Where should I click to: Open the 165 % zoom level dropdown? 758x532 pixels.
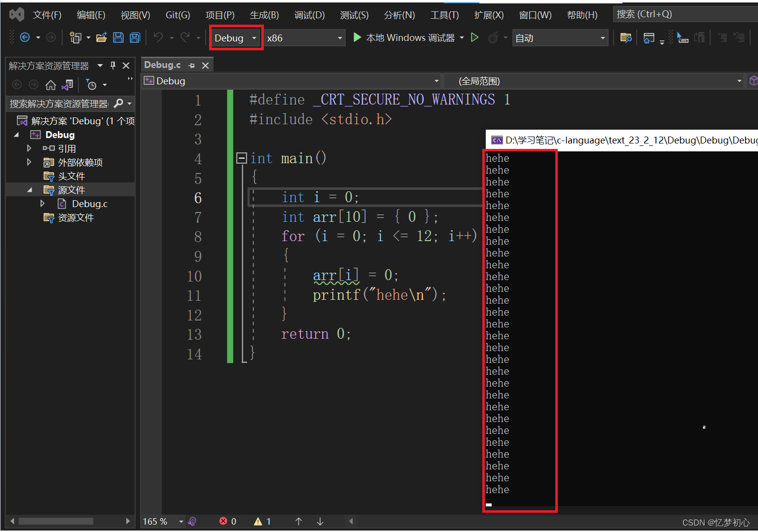click(163, 521)
